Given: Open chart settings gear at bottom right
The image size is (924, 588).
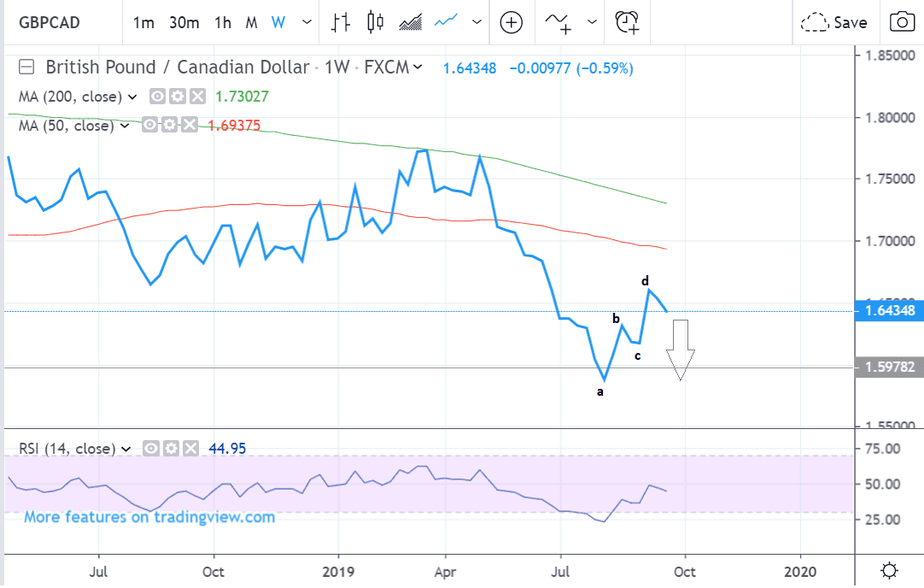Looking at the screenshot, I should pyautogui.click(x=889, y=571).
